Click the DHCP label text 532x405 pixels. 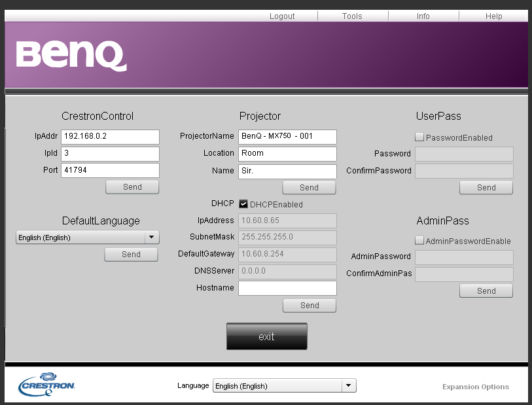tap(222, 203)
